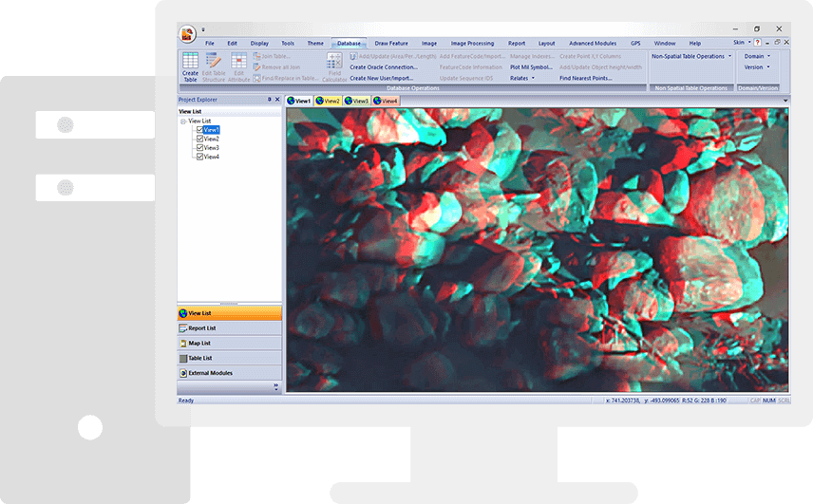The height and width of the screenshot is (504, 813).
Task: Collapse the View List tree node
Action: click(x=182, y=121)
